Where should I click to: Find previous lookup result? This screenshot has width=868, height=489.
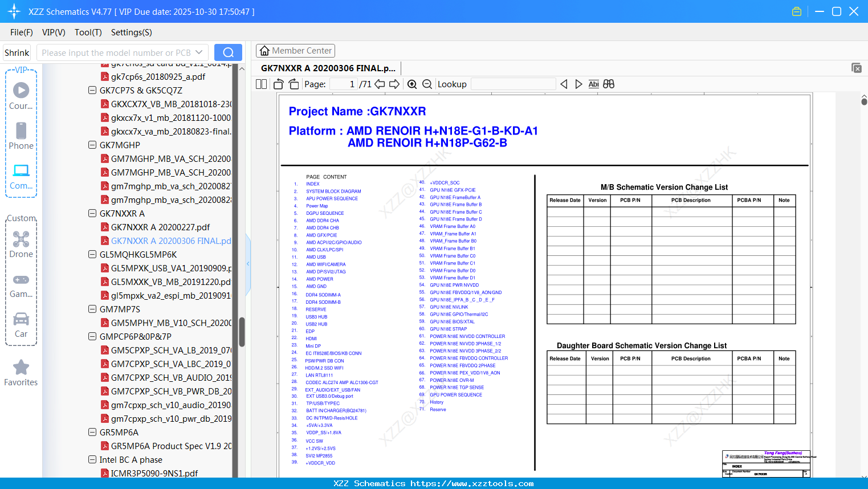pos(564,84)
